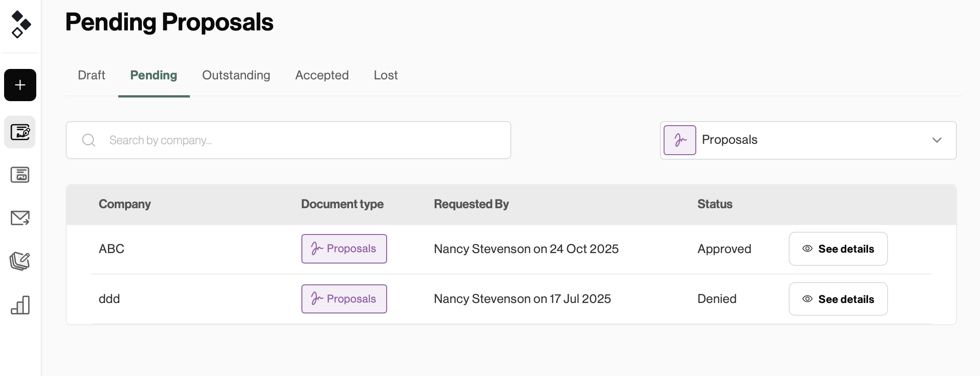980x376 pixels.
Task: Go to the Accepted tab
Action: [x=322, y=75]
